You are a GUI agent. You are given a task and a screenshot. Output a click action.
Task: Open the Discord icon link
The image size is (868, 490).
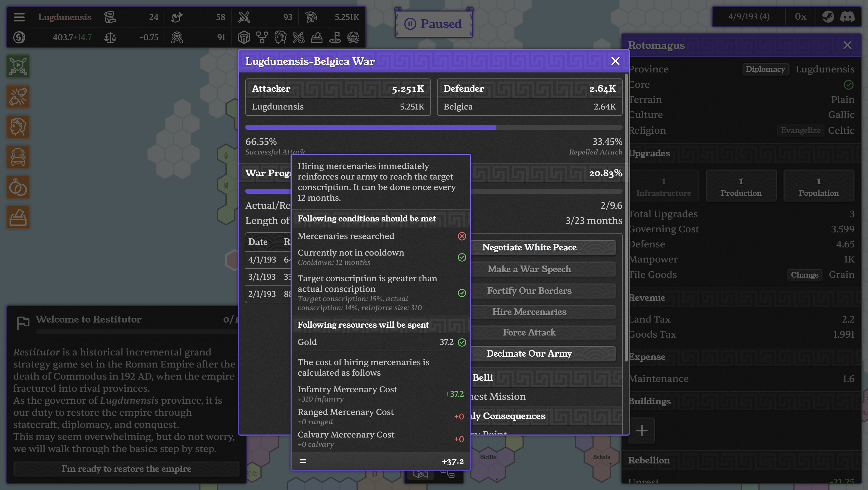[x=847, y=17]
